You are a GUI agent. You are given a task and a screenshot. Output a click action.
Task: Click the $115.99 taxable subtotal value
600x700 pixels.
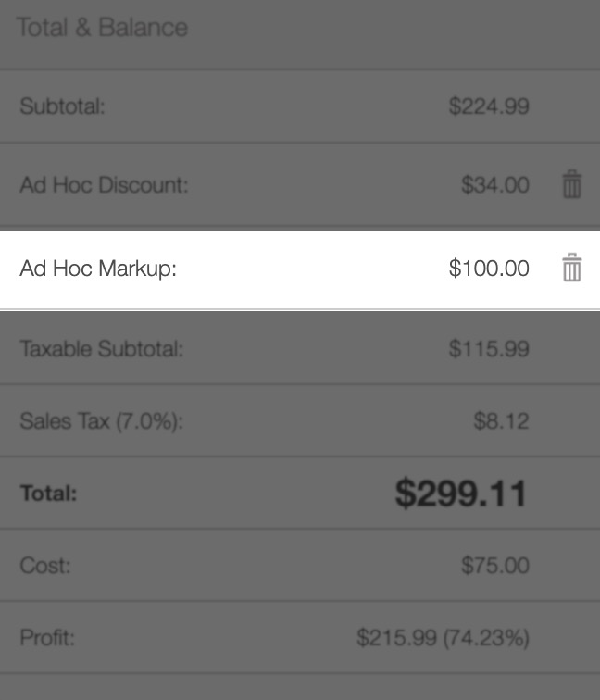pyautogui.click(x=489, y=349)
